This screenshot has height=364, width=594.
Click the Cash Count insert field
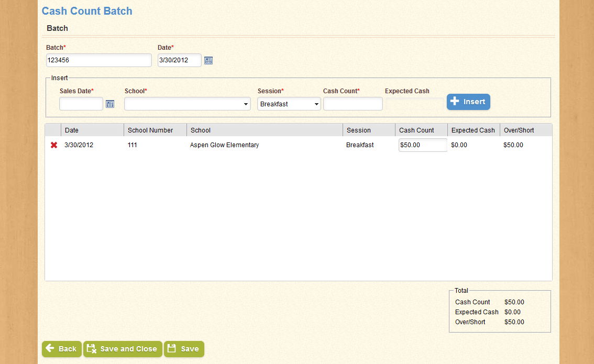(x=353, y=104)
